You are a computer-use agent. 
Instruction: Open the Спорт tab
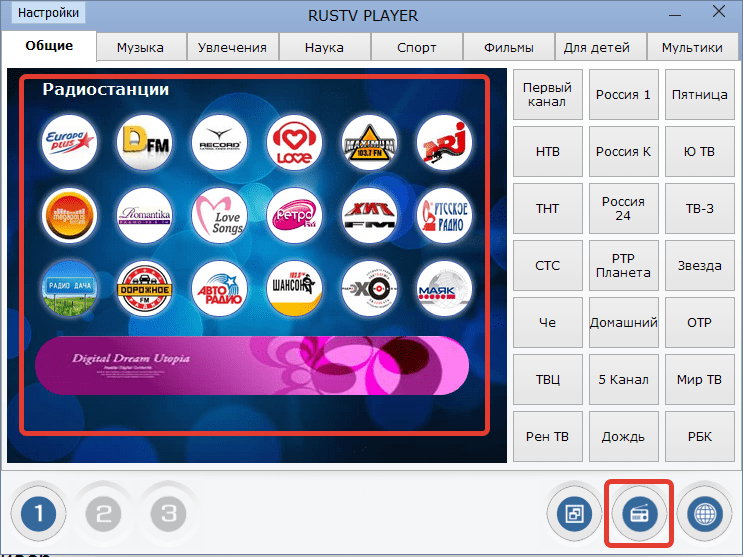(417, 47)
